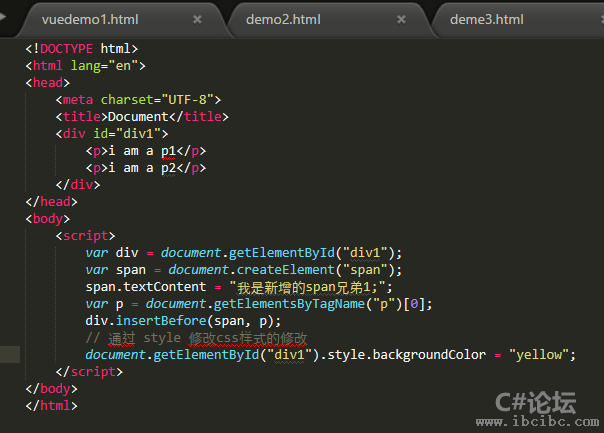
Task: Click the "i am a p2" paragraph text
Action: pos(146,167)
